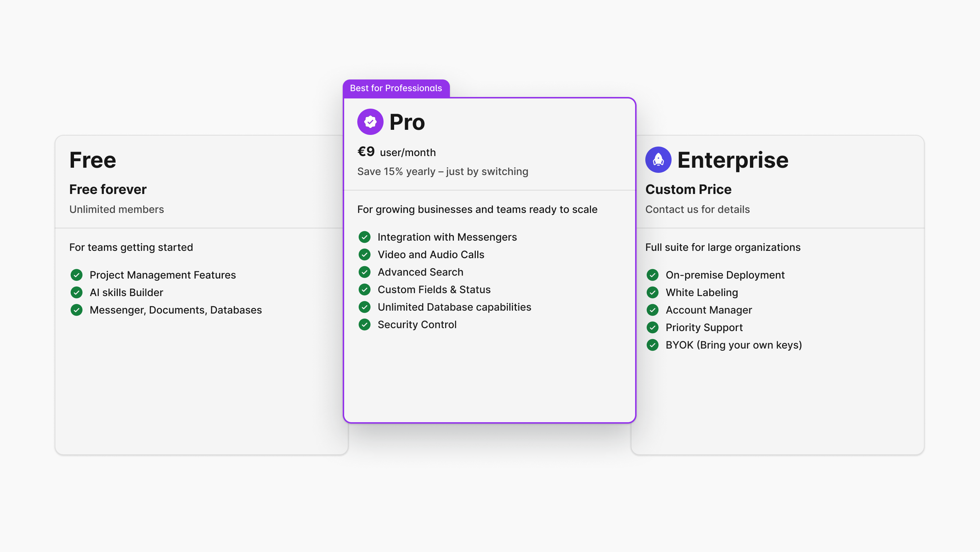Click the checkmark beside Video and Audio Calls
Image resolution: width=980 pixels, height=552 pixels.
[x=365, y=254]
